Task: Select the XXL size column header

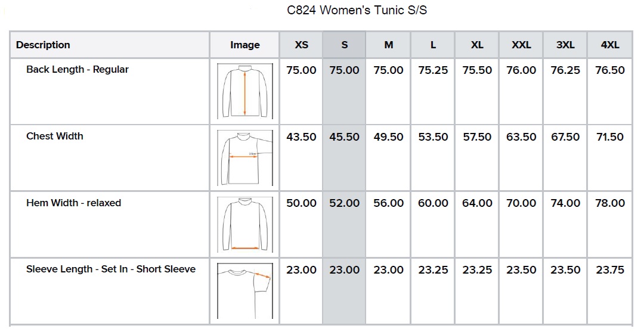Action: pos(521,45)
